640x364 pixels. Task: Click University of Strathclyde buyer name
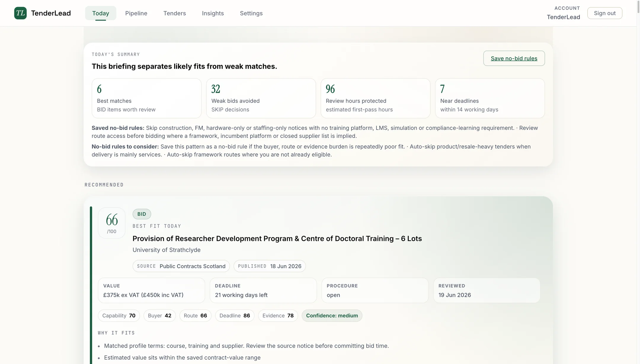point(167,250)
